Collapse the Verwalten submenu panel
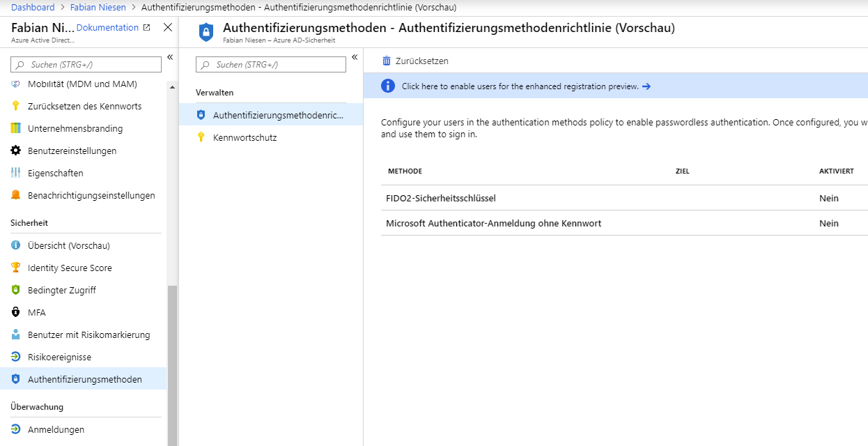The height and width of the screenshot is (446, 868). click(x=354, y=57)
